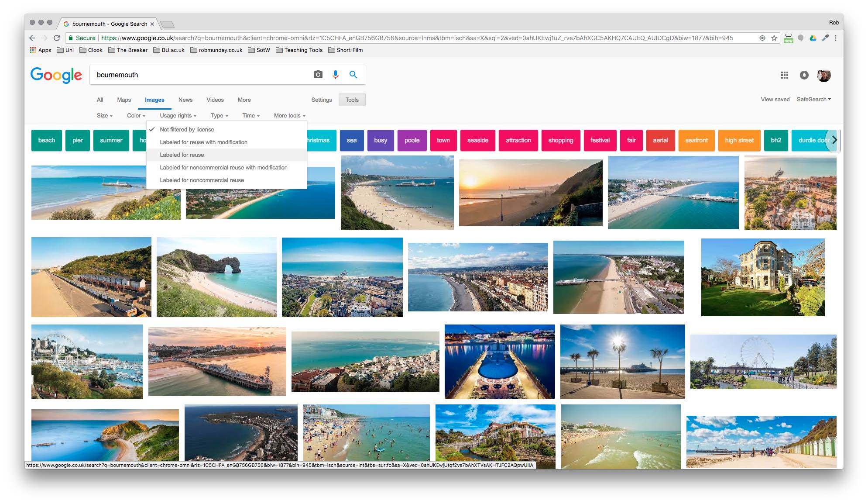
Task: Click the microphone voice search icon
Action: point(335,75)
